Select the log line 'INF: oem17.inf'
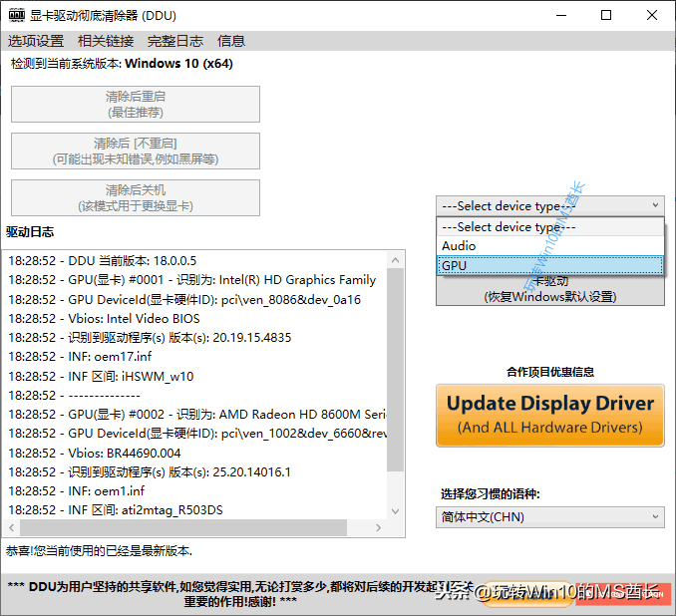Viewport: 676px width, 616px height. pyautogui.click(x=80, y=357)
